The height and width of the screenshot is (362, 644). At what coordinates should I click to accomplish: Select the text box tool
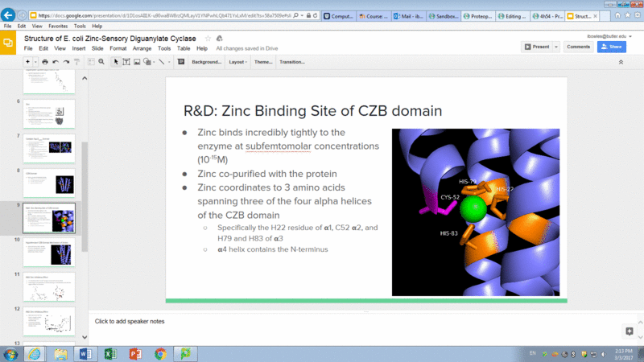point(127,62)
